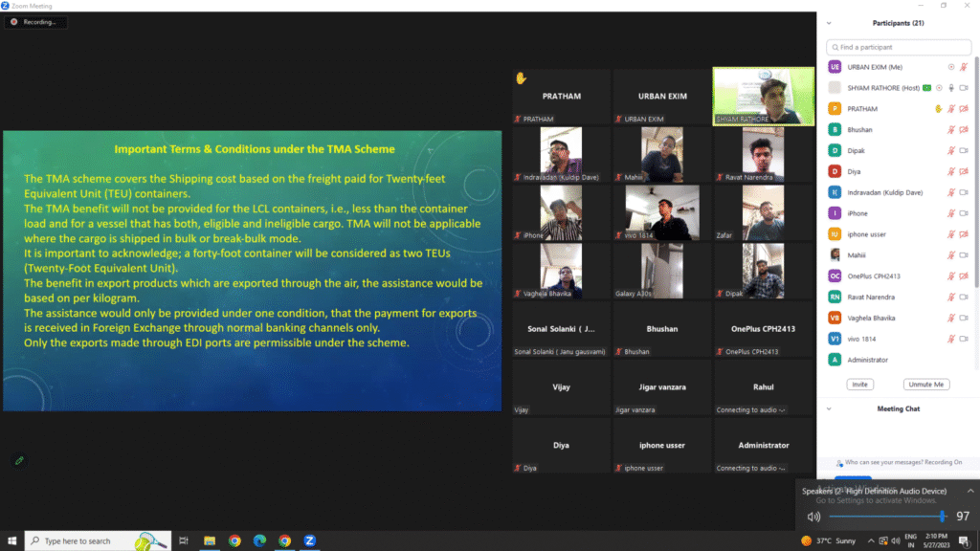Open Microsoft Edge from the taskbar
This screenshot has width=980, height=551.
point(259,540)
